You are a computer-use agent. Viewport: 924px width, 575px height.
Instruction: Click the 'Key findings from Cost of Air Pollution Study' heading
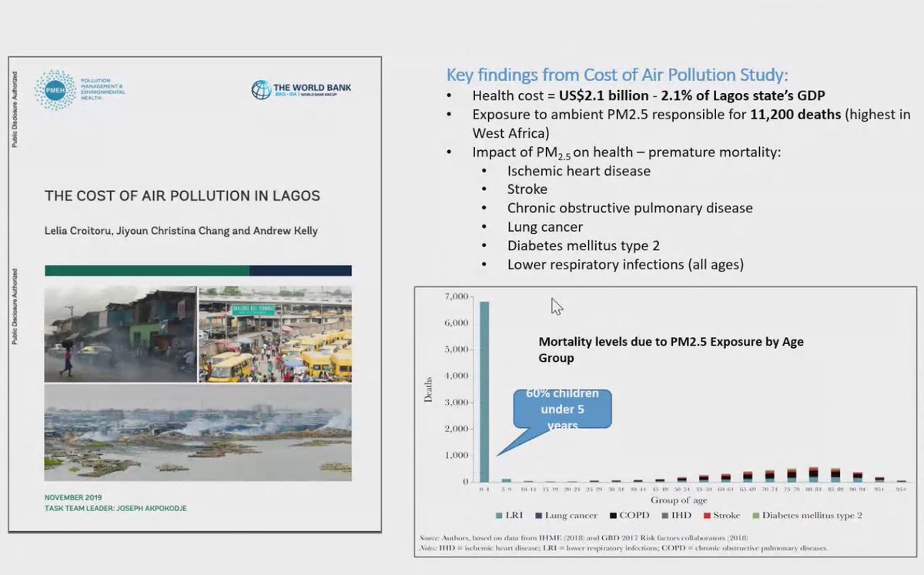pyautogui.click(x=618, y=75)
